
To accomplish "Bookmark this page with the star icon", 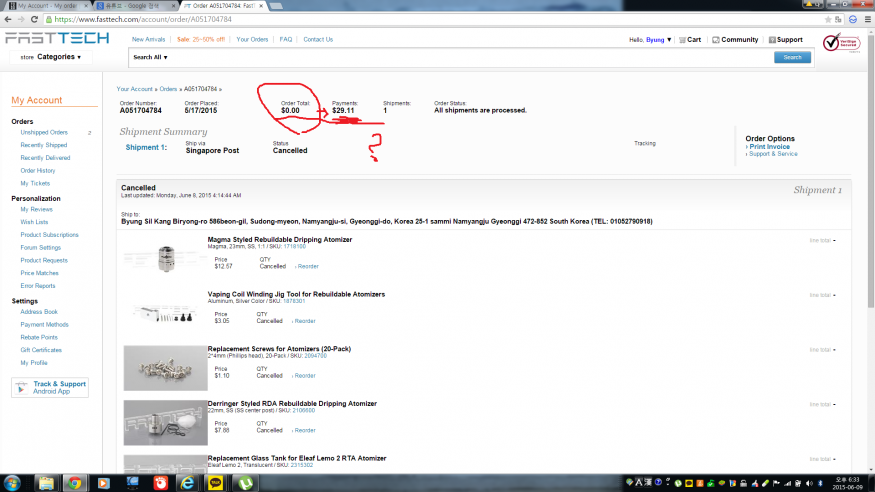I will click(828, 19).
